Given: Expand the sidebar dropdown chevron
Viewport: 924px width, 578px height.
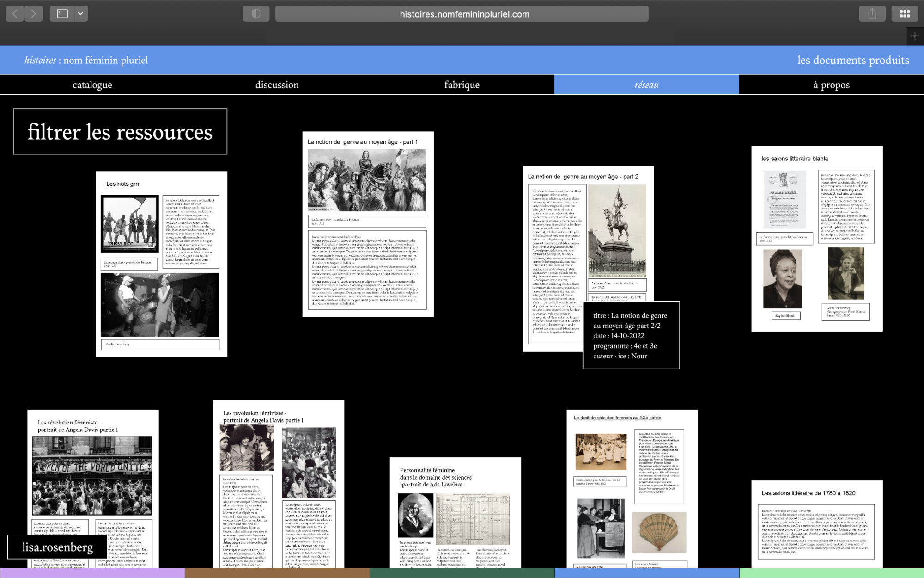Looking at the screenshot, I should click(80, 14).
